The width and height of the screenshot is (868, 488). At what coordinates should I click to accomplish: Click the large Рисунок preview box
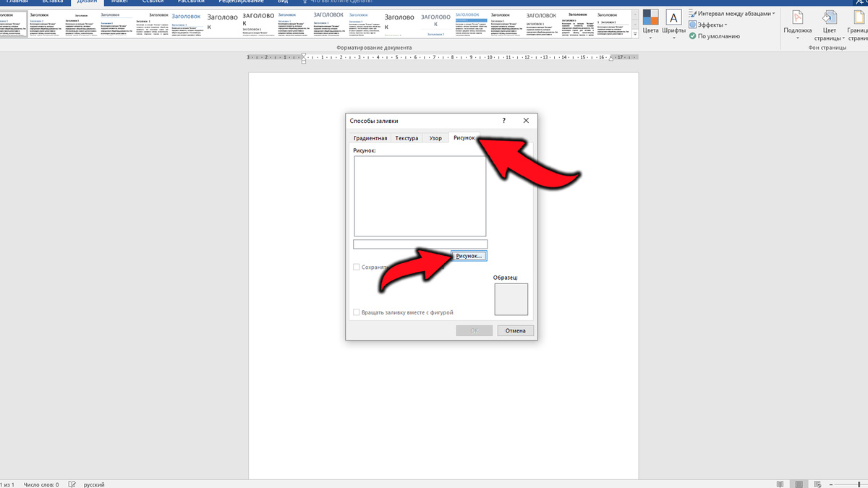420,196
